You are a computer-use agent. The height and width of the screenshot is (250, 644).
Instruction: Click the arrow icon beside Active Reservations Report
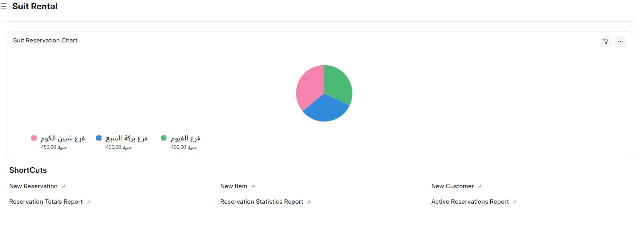click(515, 202)
